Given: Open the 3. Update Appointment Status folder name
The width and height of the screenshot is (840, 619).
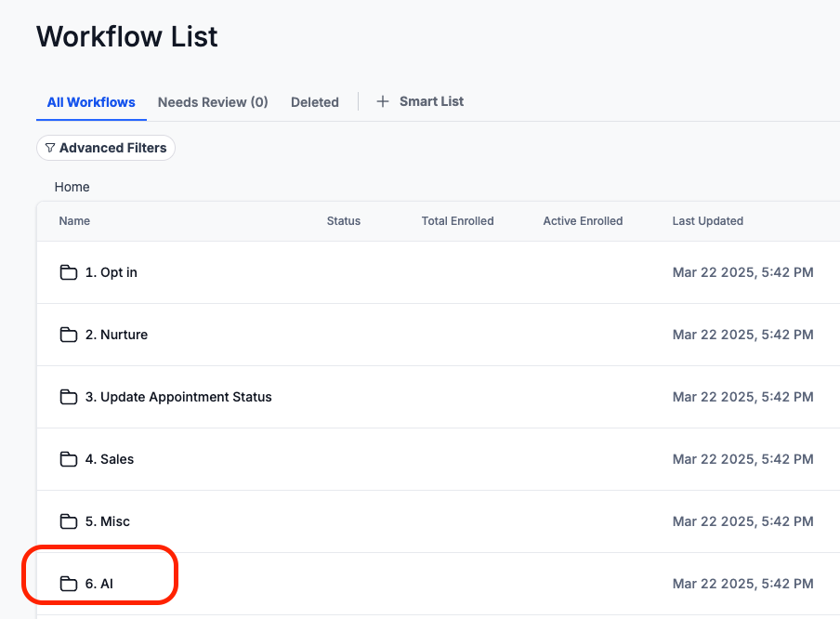Looking at the screenshot, I should click(x=178, y=397).
